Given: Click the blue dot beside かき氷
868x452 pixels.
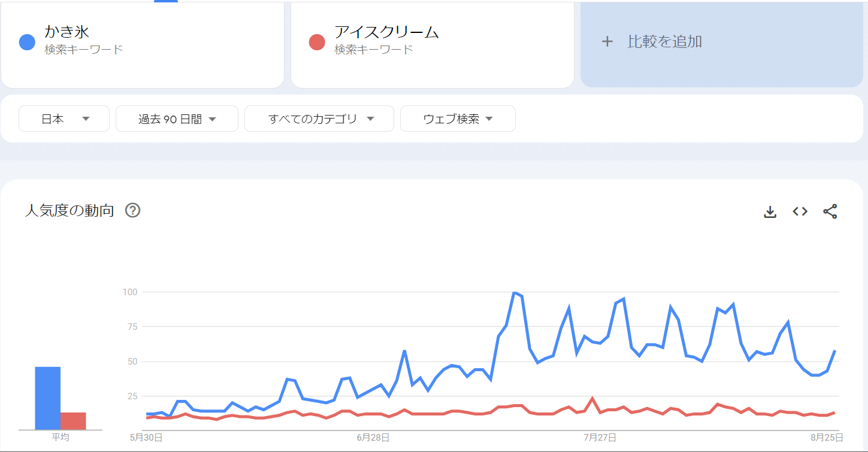Looking at the screenshot, I should [x=27, y=42].
